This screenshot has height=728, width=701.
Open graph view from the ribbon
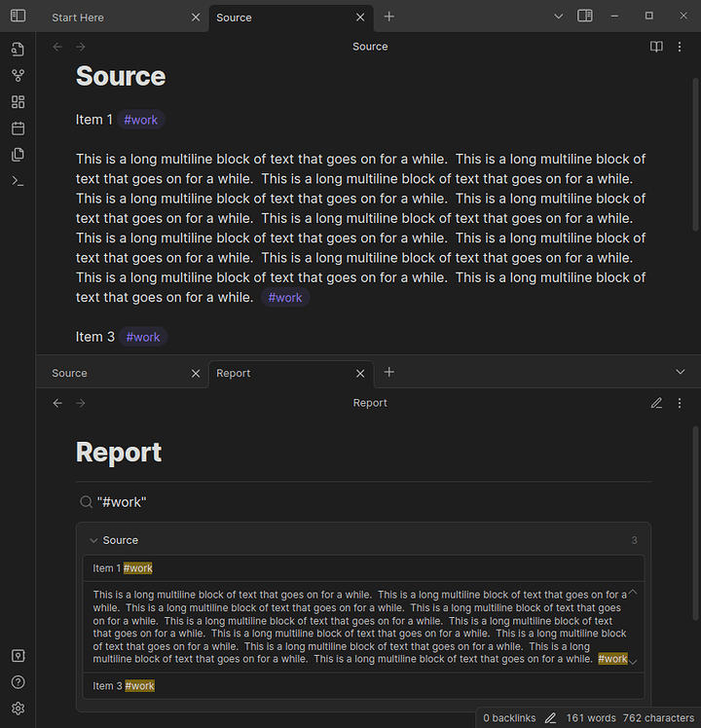tap(18, 76)
